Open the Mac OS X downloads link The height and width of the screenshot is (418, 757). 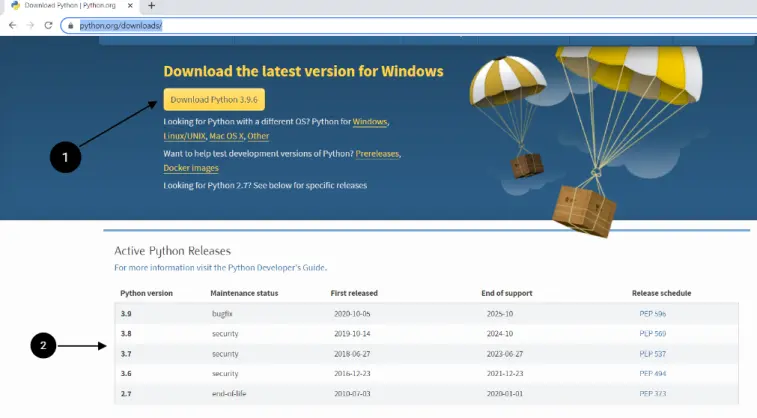[x=226, y=136]
